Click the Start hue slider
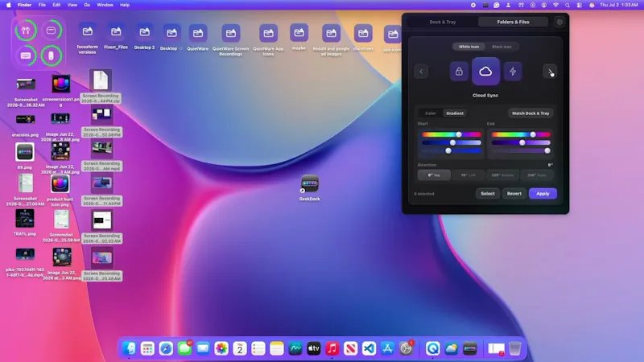 452,134
